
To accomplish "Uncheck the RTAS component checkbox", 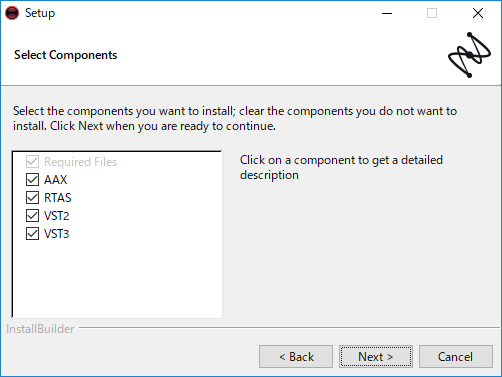I will point(32,198).
